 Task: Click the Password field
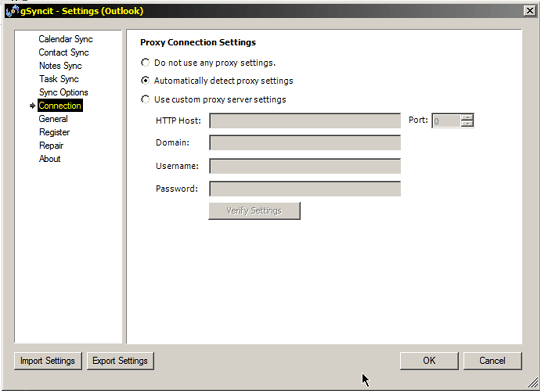[305, 189]
